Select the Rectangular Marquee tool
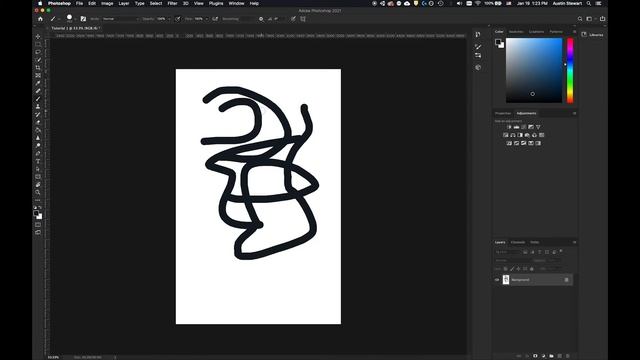640x360 pixels. click(38, 44)
